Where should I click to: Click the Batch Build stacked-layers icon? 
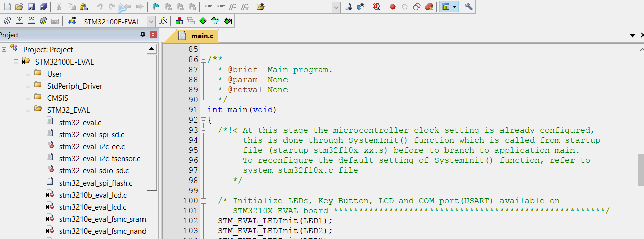43,21
